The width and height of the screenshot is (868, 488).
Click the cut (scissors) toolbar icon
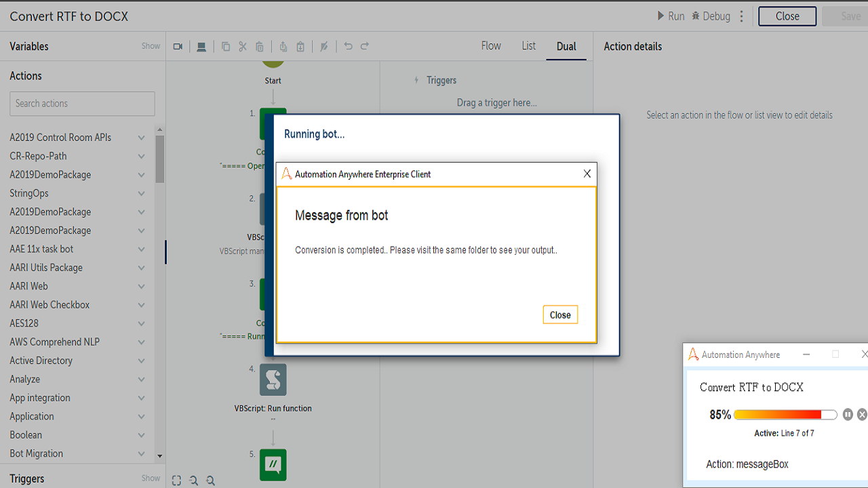(242, 47)
